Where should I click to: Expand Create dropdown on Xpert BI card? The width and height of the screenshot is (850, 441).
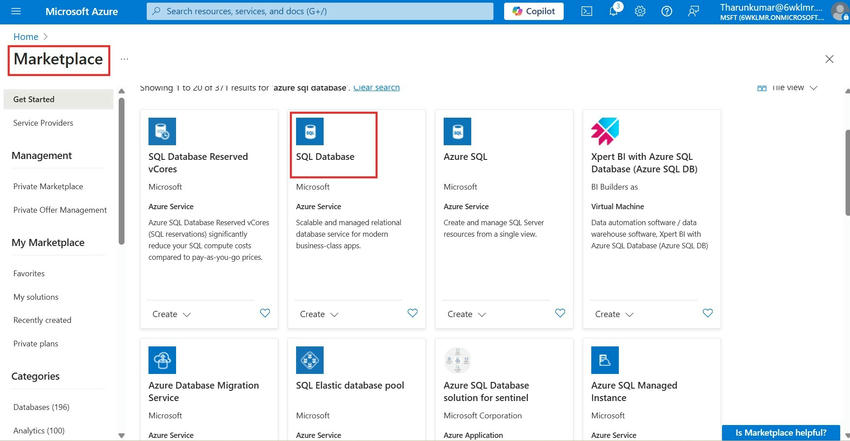coord(614,314)
